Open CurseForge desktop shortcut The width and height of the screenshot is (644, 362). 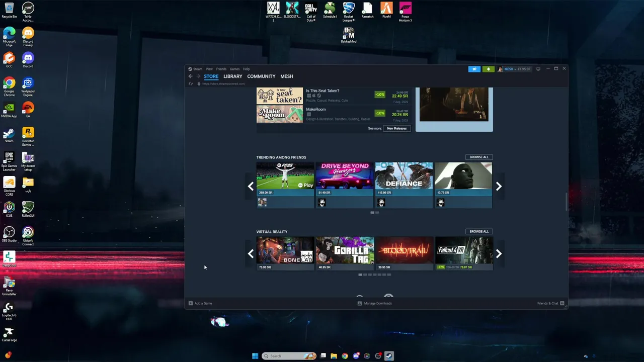coord(9,334)
